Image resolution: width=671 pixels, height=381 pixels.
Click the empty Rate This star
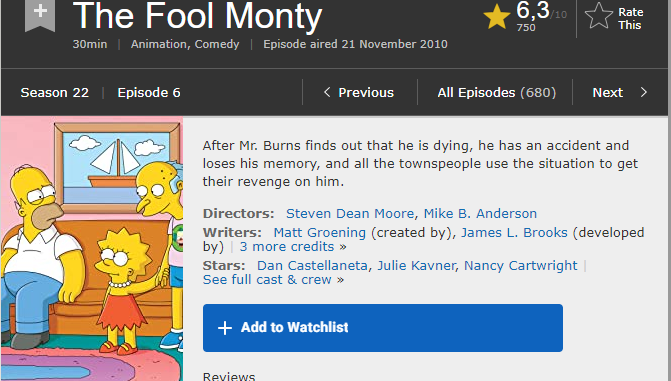coord(599,16)
